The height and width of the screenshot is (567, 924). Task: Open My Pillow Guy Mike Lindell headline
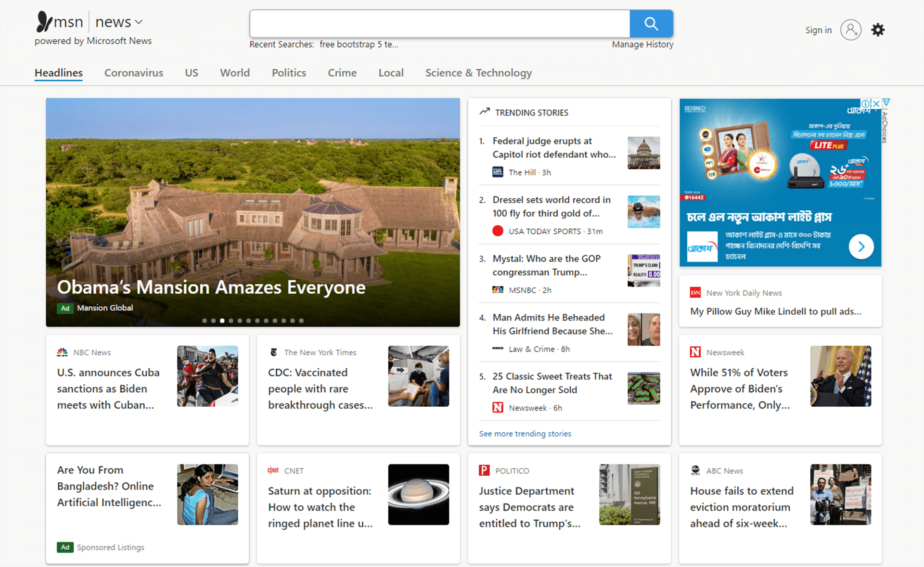point(776,311)
